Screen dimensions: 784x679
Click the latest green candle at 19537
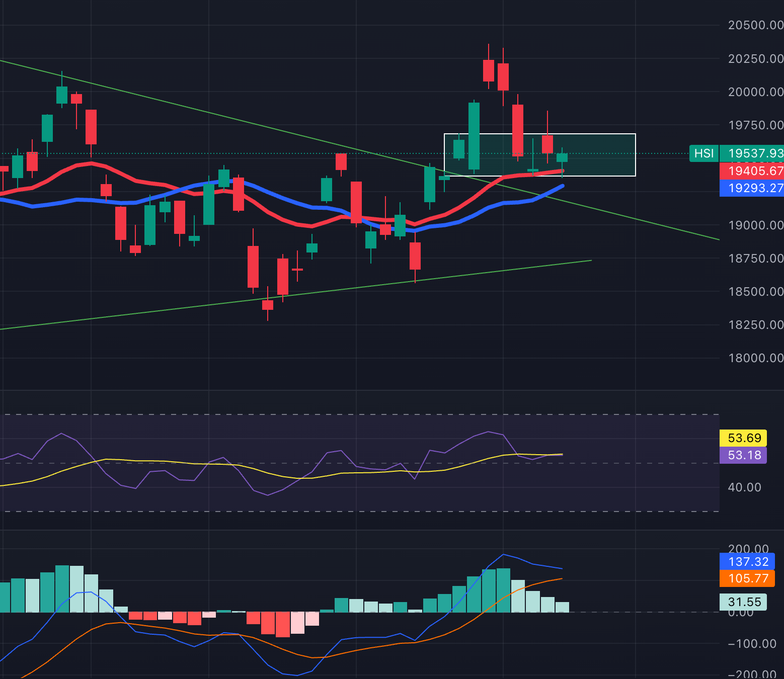point(562,158)
